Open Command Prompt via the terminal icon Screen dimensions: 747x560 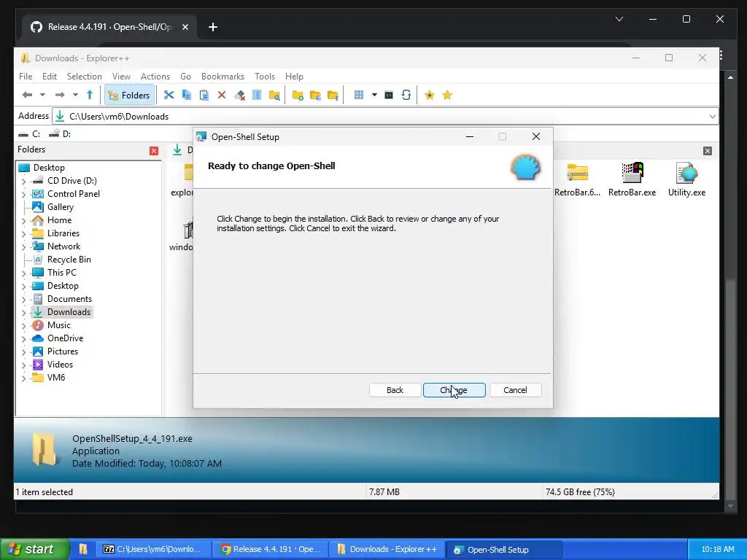pos(389,95)
